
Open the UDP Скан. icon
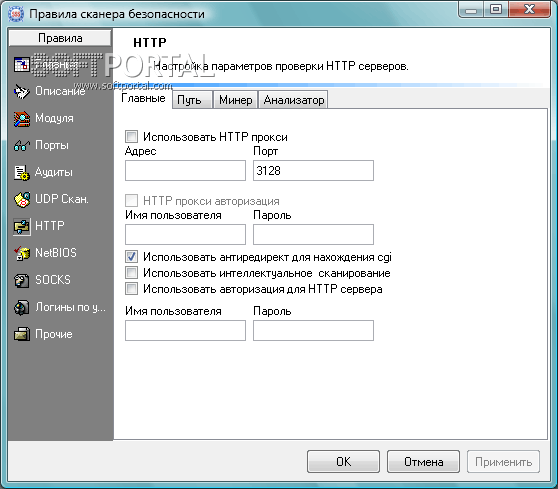tap(22, 199)
